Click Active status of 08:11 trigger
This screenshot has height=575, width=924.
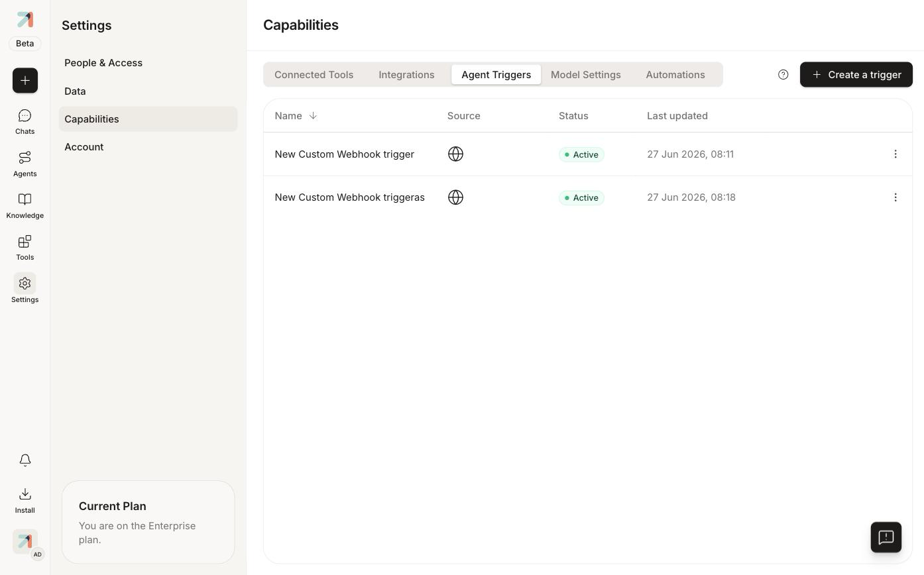(581, 154)
